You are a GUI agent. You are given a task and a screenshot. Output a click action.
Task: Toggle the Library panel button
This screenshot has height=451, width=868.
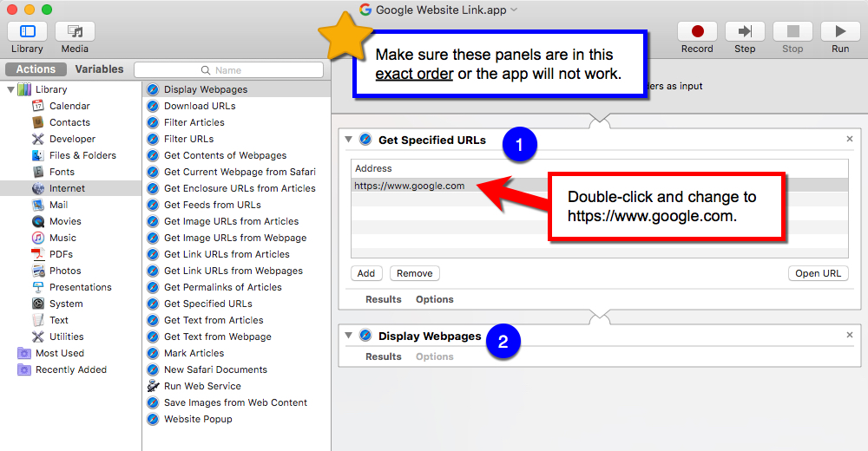27,32
